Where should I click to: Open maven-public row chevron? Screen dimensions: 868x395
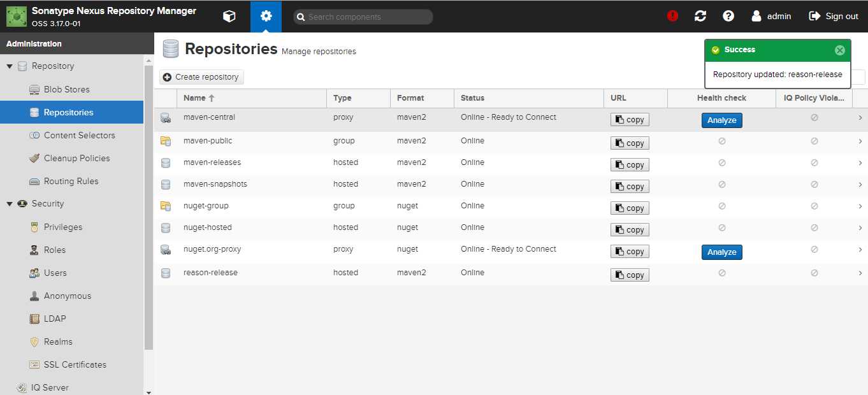pos(860,141)
